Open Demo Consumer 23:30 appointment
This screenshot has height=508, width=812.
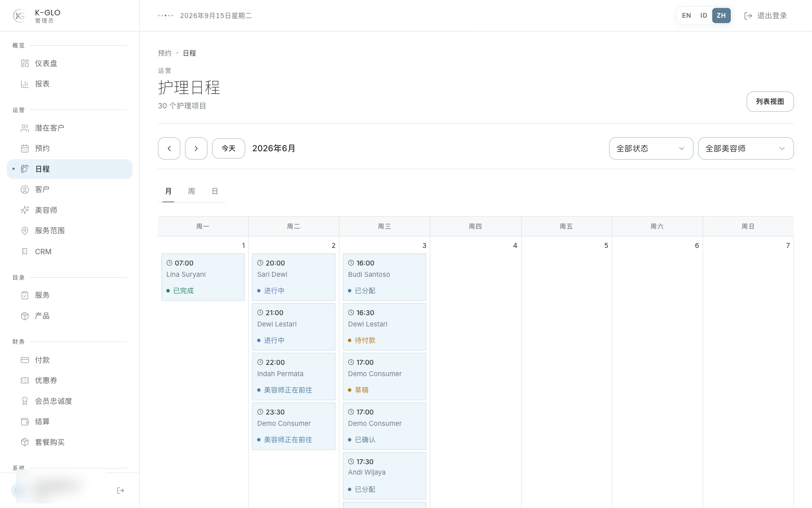[294, 426]
